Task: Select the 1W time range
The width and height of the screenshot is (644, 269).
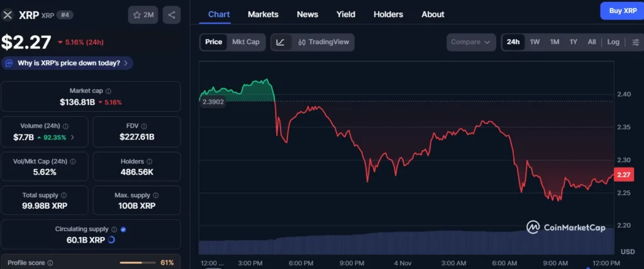Action: tap(535, 42)
